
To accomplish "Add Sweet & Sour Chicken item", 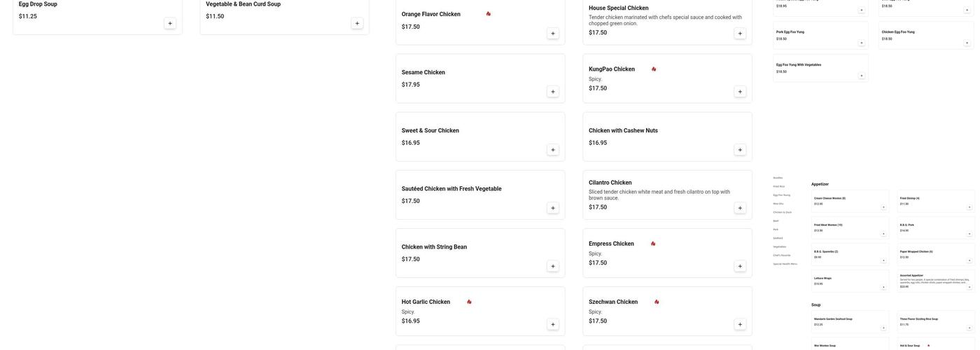I will click(553, 150).
